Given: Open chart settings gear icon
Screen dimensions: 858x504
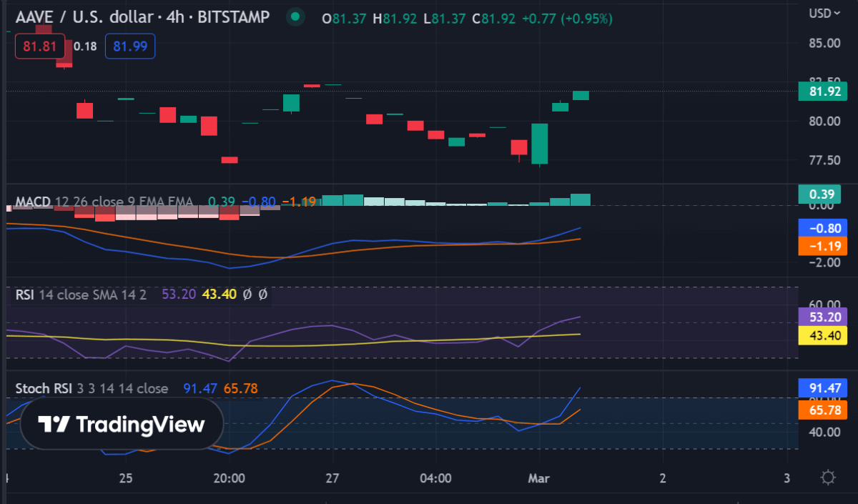Looking at the screenshot, I should tap(829, 478).
